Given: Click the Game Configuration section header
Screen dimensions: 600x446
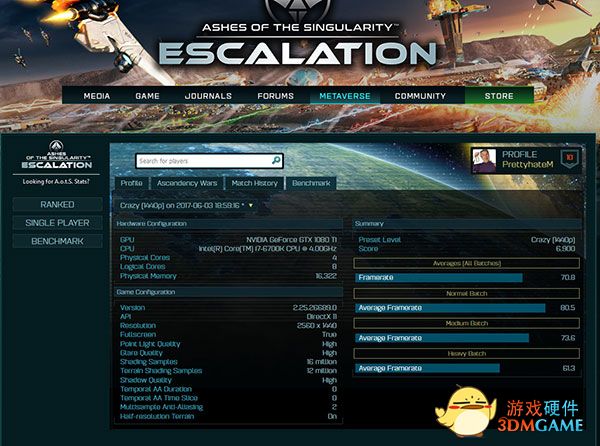Looking at the screenshot, I should tap(228, 292).
